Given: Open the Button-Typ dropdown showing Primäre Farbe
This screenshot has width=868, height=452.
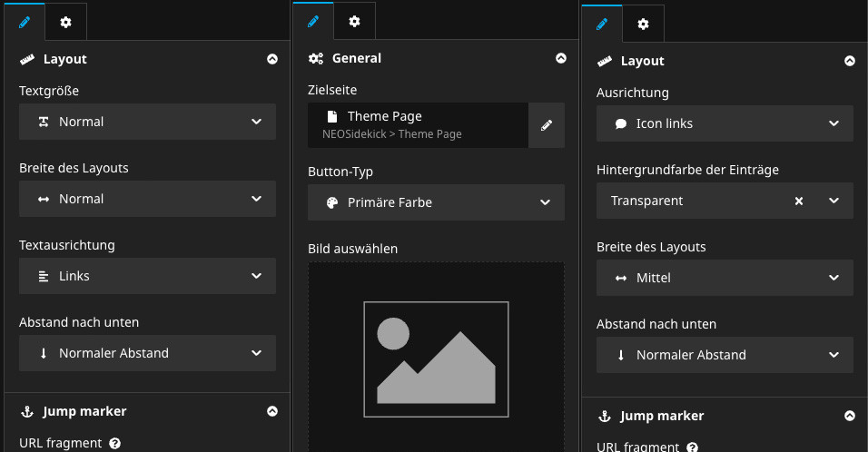Looking at the screenshot, I should pos(436,202).
